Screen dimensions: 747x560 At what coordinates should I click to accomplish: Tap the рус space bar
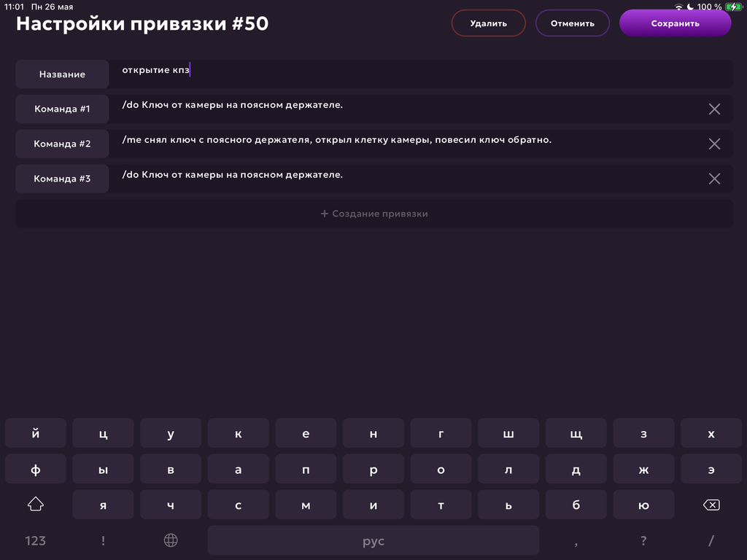[x=373, y=540]
